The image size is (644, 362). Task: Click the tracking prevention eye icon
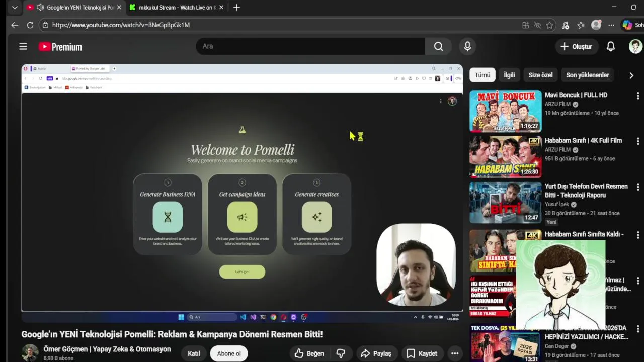(x=537, y=25)
